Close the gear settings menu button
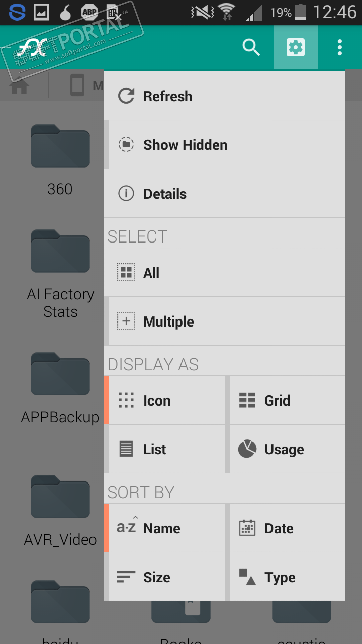The image size is (362, 644). pyautogui.click(x=295, y=48)
